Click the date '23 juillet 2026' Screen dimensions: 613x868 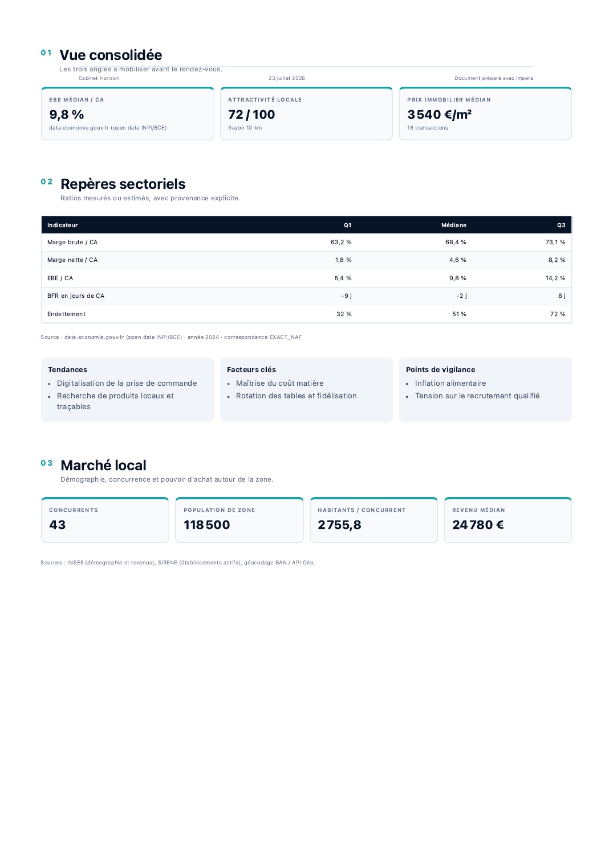click(x=287, y=78)
